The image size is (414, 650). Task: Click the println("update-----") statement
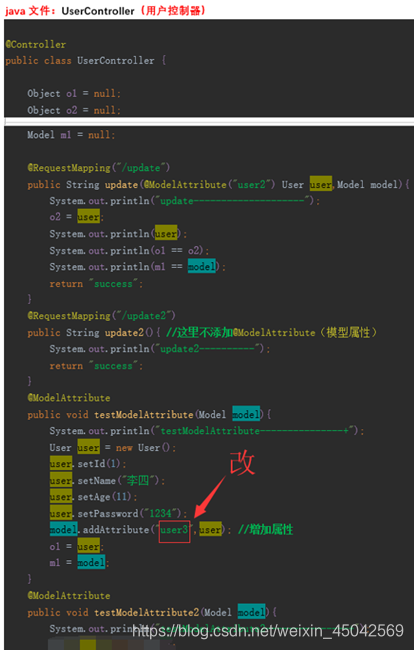[185, 201]
